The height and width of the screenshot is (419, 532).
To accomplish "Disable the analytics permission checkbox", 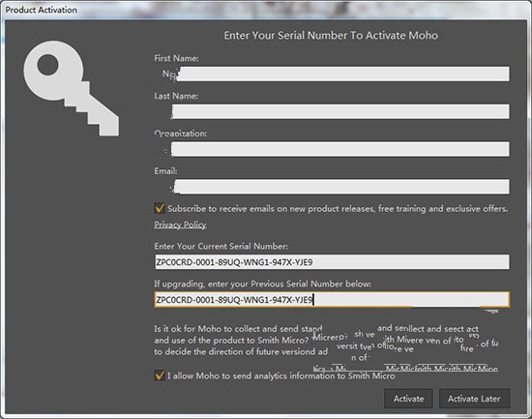I will pos(160,375).
